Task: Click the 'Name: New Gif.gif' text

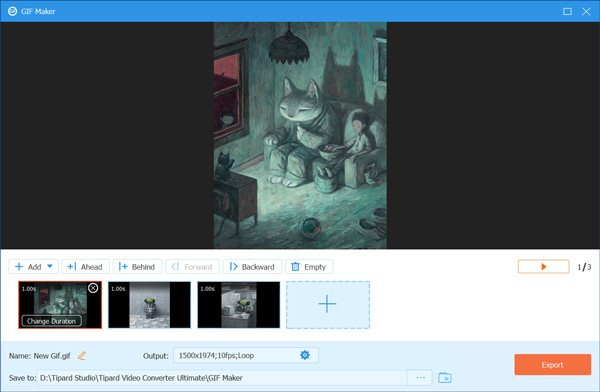Action: tap(40, 356)
